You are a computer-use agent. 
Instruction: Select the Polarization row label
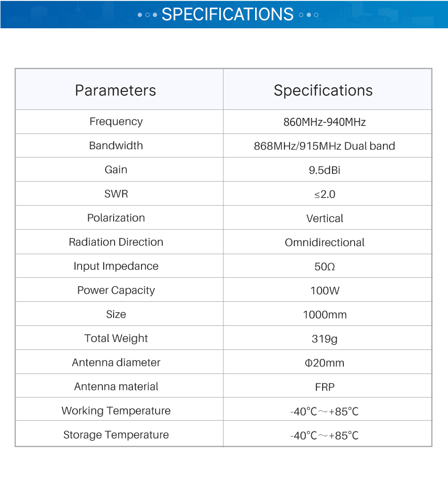coord(116,218)
